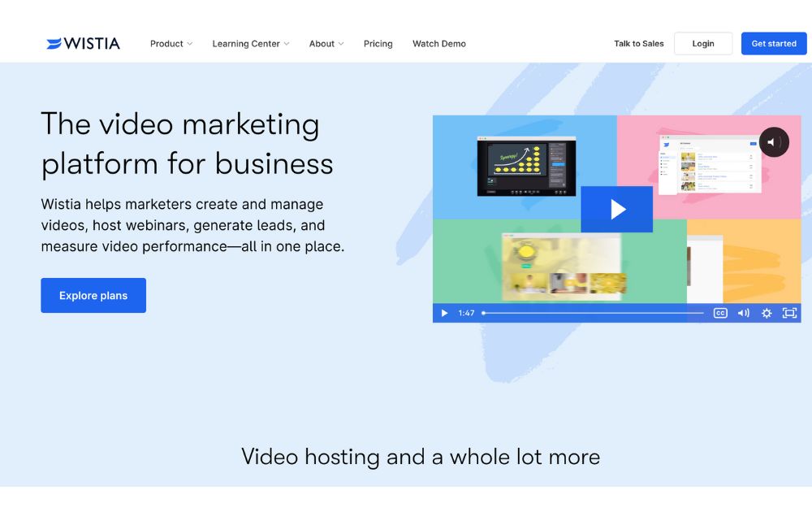
Task: Click the 'Video hosting and a whole lot more' heading
Action: (421, 457)
